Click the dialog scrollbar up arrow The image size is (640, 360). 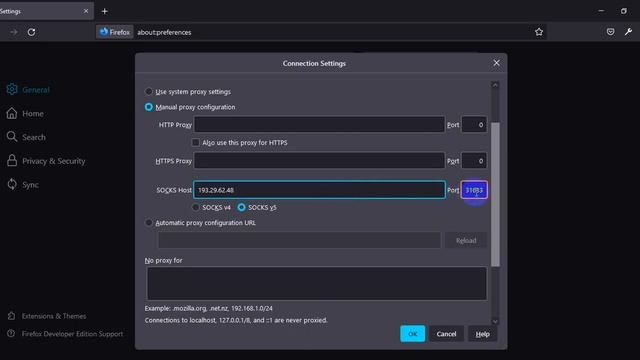[495, 85]
